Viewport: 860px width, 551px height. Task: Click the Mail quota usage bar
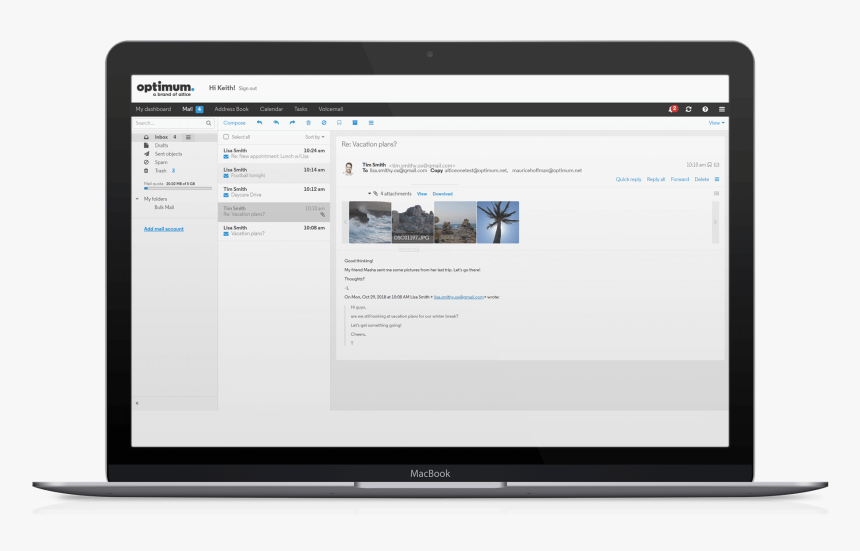[x=178, y=188]
